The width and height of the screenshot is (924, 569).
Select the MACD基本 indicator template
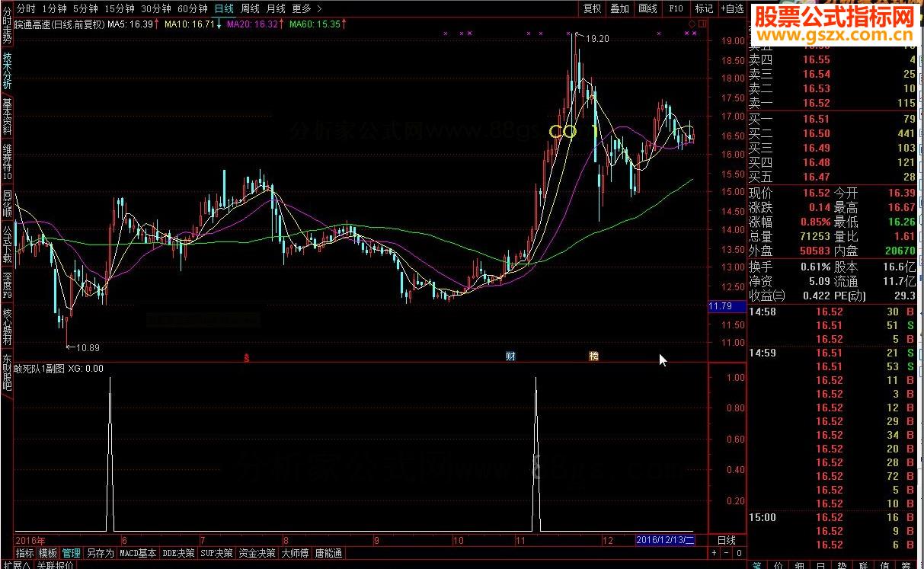(x=138, y=553)
